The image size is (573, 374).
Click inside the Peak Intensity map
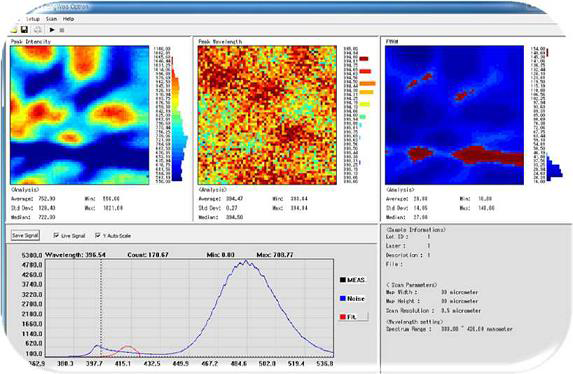pyautogui.click(x=80, y=115)
